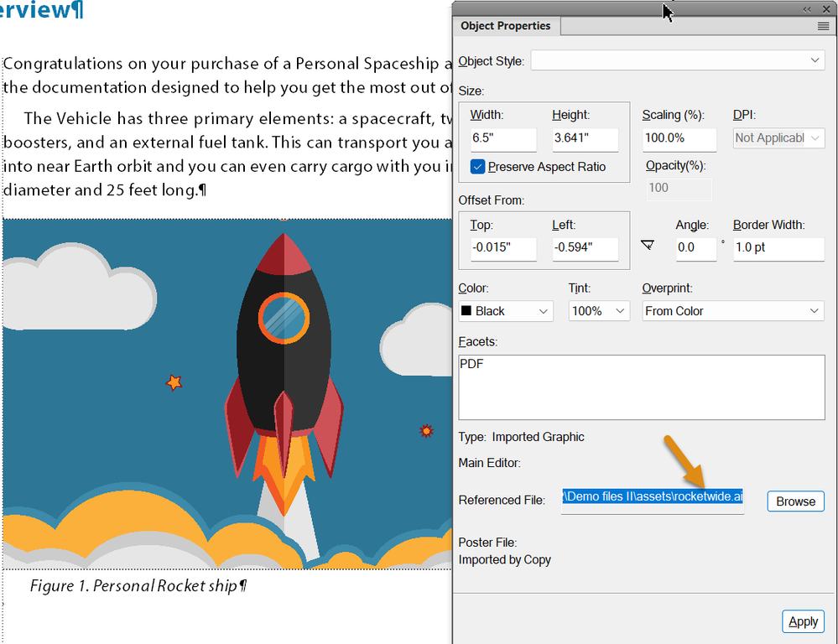Click the Width input field

coord(503,139)
